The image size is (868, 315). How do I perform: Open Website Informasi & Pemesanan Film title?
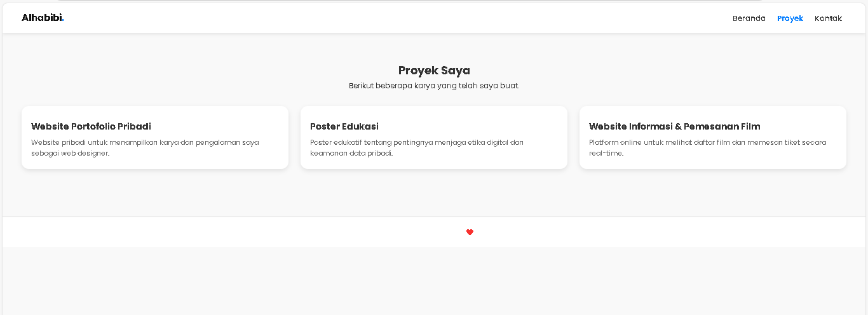pos(674,126)
